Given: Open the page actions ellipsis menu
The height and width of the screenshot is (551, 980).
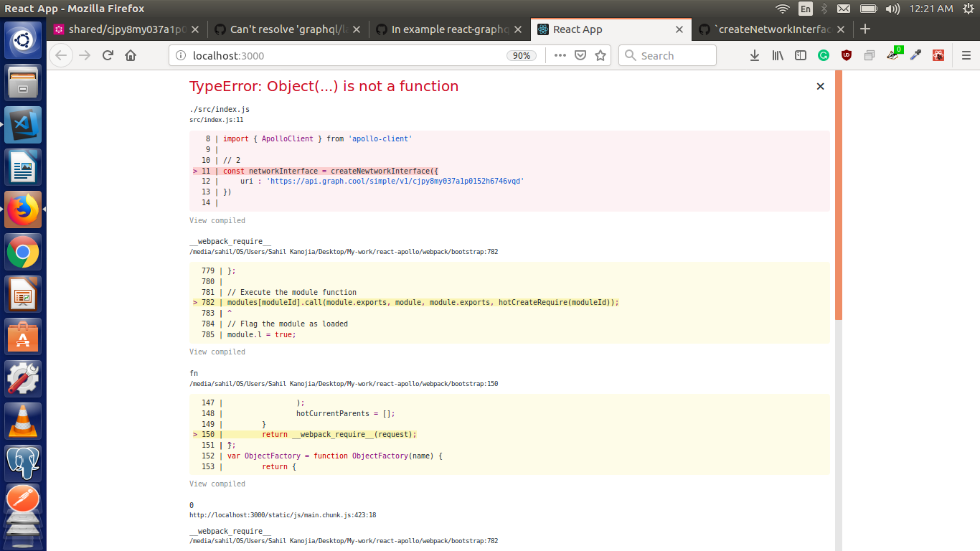Looking at the screenshot, I should (560, 55).
